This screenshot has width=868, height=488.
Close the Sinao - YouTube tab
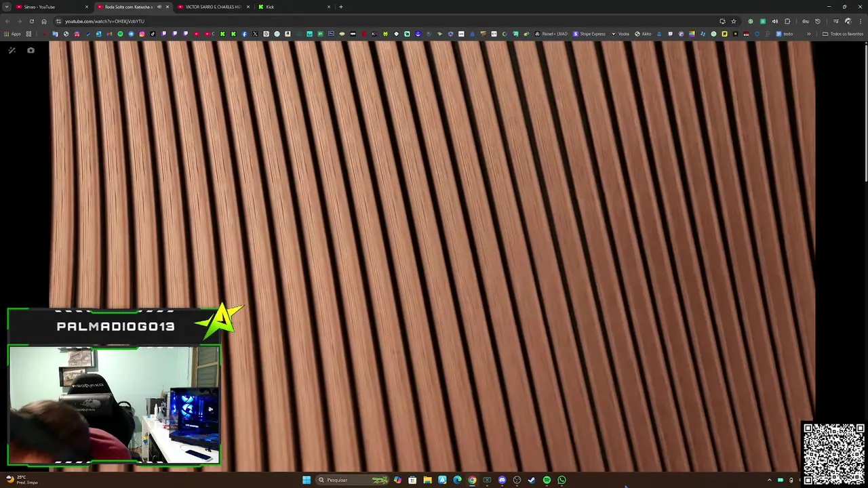(86, 7)
